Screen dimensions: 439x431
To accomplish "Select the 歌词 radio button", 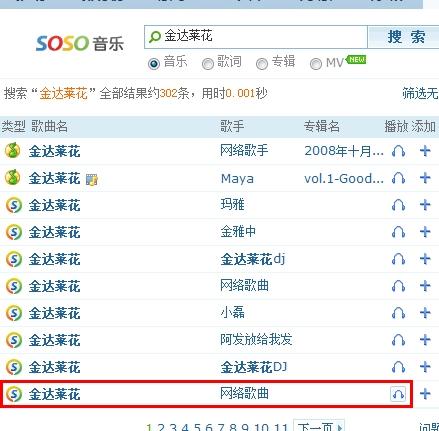I will (208, 63).
